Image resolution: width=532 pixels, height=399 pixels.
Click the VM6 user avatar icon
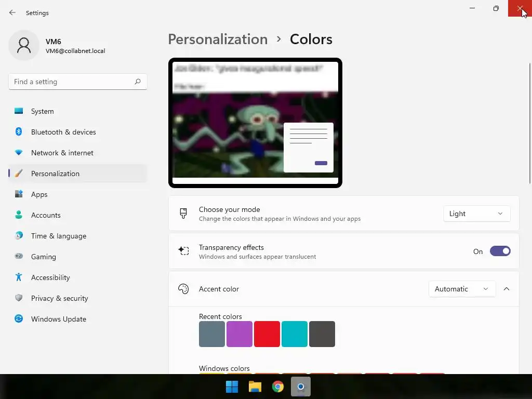[24, 45]
